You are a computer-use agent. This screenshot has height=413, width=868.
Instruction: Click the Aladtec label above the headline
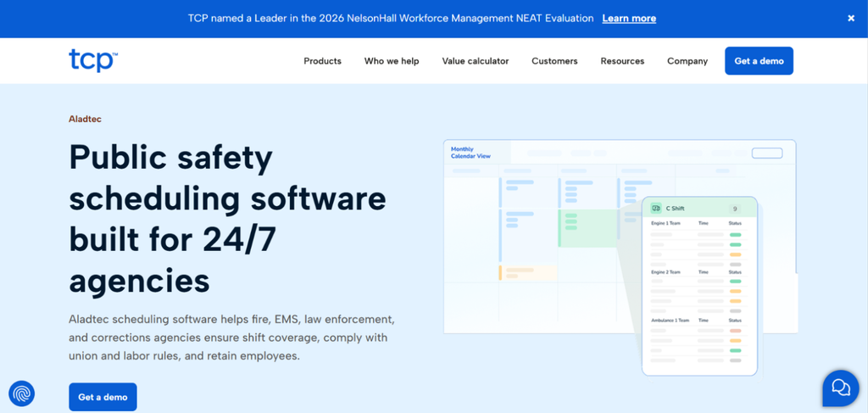pyautogui.click(x=85, y=119)
